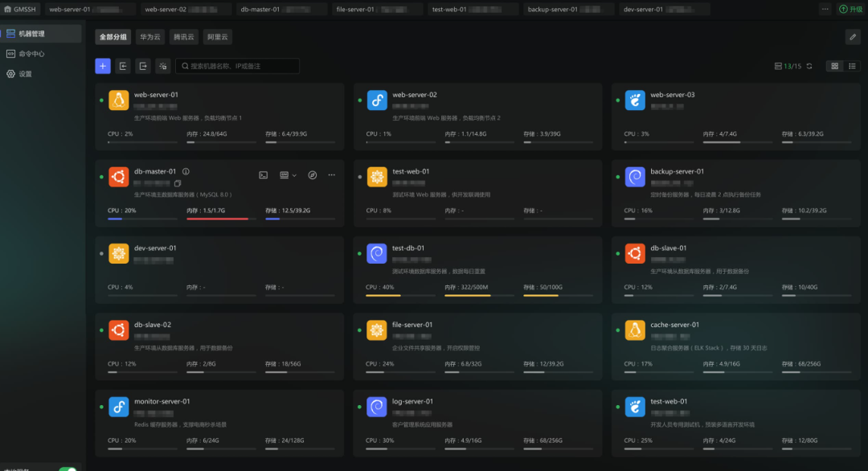Click the GNOME foot icon of web-server-03

635,100
